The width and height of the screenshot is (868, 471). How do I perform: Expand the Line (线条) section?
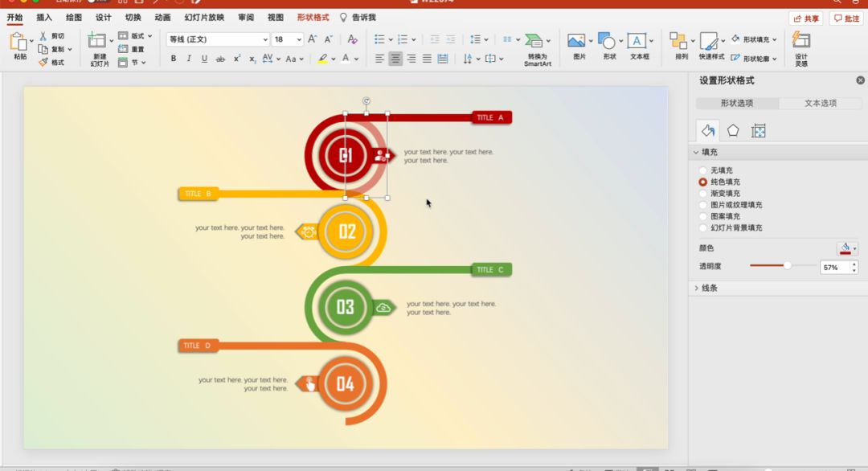(696, 289)
